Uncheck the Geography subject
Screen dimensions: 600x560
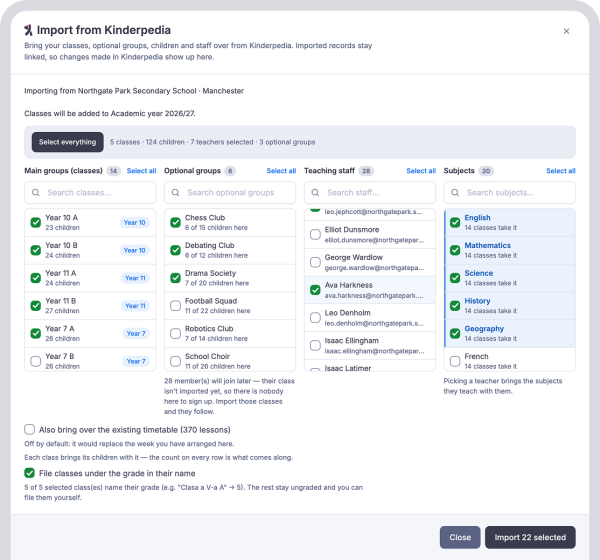(x=455, y=333)
